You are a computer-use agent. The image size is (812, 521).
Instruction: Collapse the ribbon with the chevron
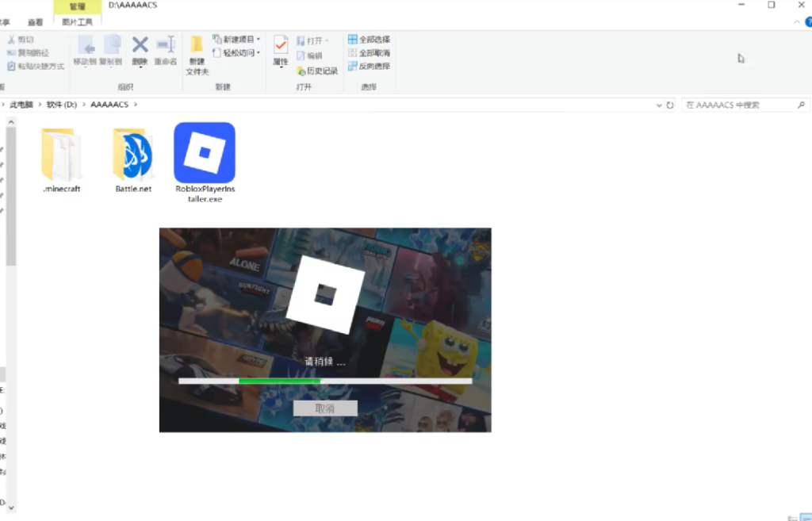[x=796, y=22]
